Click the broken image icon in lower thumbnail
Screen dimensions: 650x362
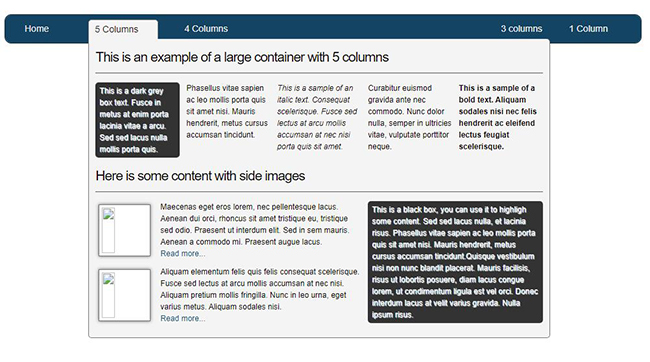click(109, 279)
